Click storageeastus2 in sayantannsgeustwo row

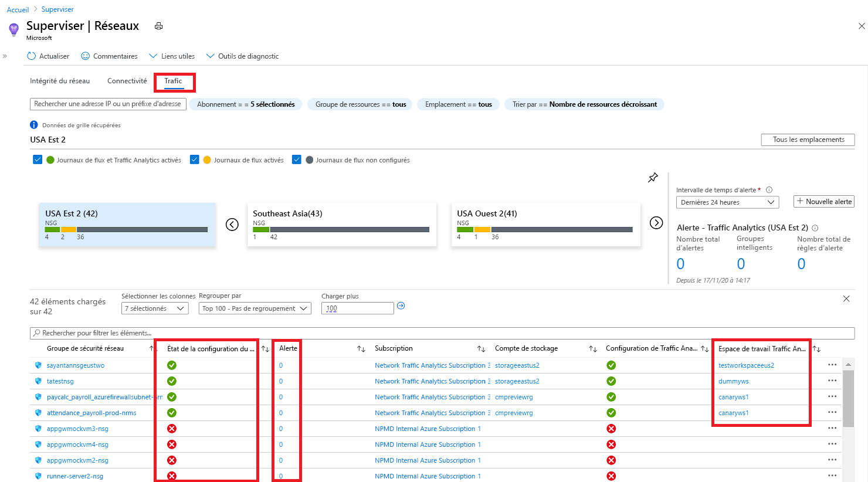517,365
